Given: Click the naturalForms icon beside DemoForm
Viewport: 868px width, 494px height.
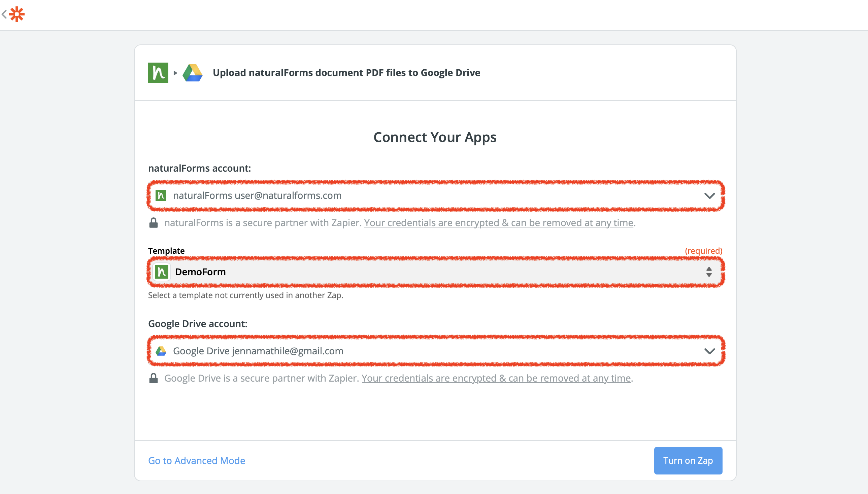Looking at the screenshot, I should pos(162,272).
